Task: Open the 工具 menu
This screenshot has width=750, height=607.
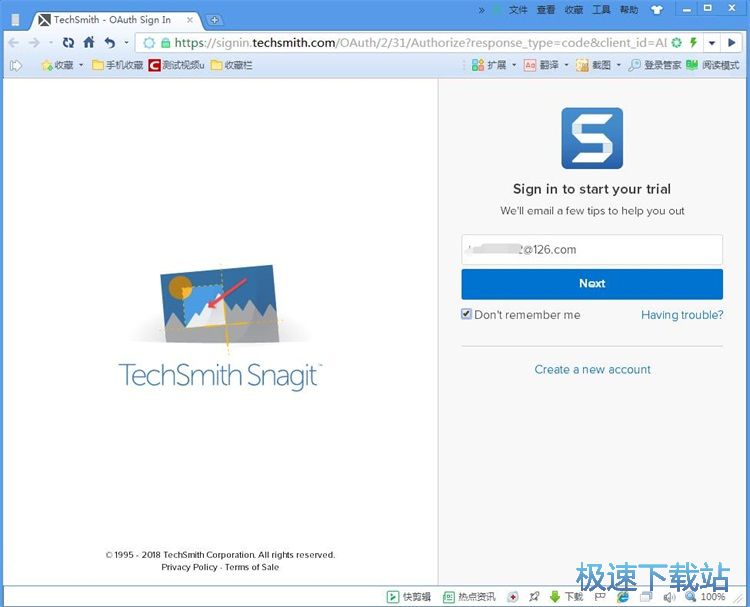Action: (x=601, y=10)
